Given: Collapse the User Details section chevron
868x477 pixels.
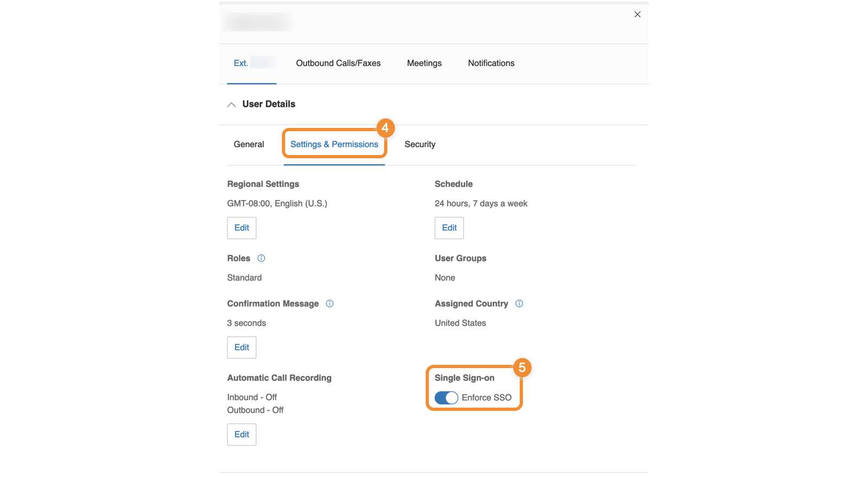Looking at the screenshot, I should 232,105.
